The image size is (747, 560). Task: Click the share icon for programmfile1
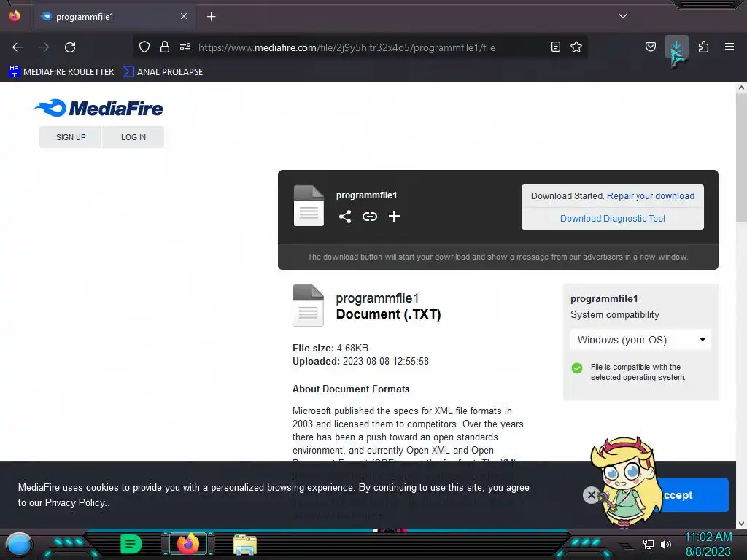pyautogui.click(x=345, y=217)
